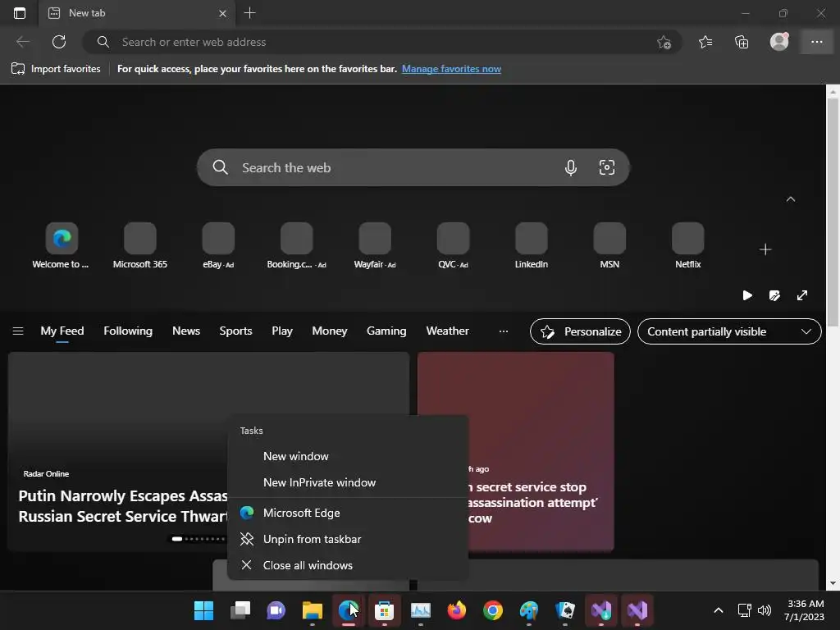Add a new quick link site

pyautogui.click(x=765, y=249)
